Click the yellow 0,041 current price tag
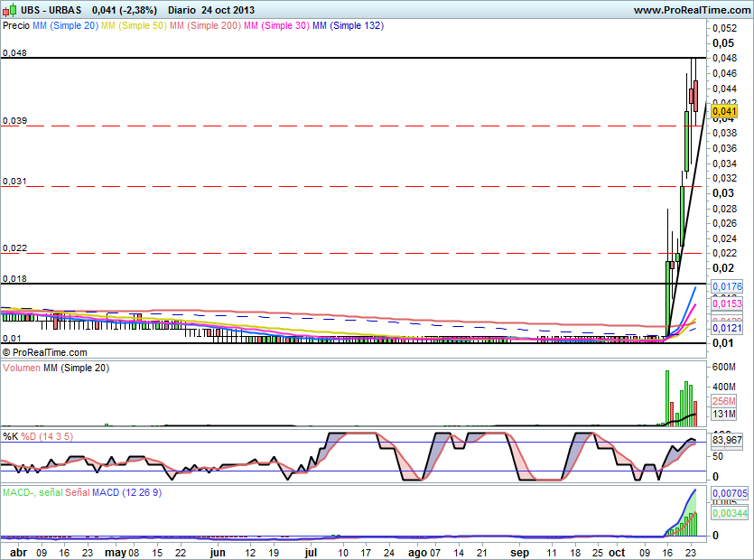Screen dimensions: 754x560 click(x=724, y=110)
